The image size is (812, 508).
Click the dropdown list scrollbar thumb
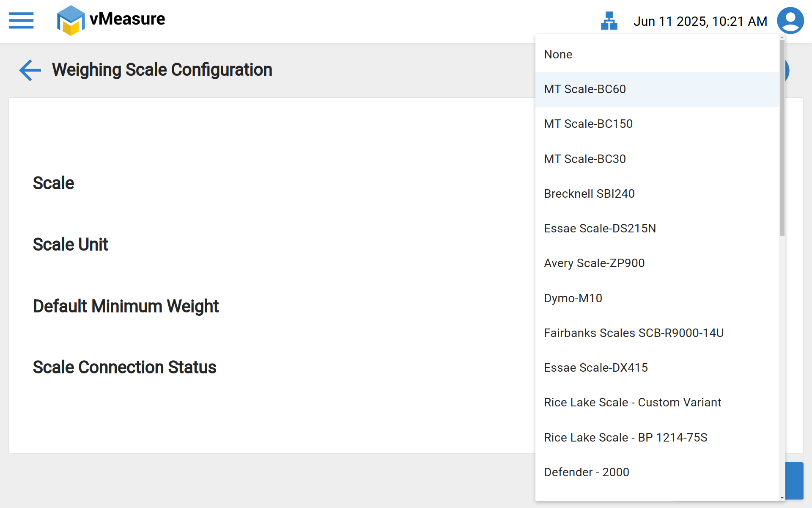[x=782, y=138]
